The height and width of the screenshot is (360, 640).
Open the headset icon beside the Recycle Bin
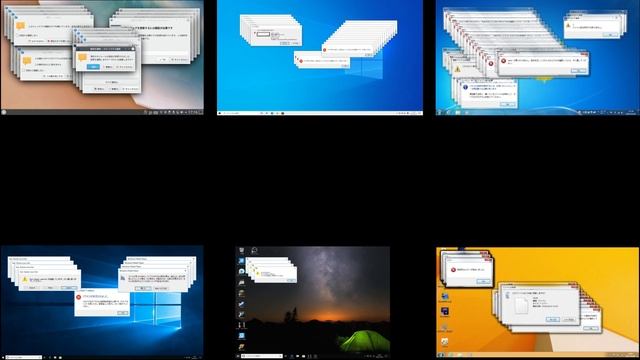point(254,250)
